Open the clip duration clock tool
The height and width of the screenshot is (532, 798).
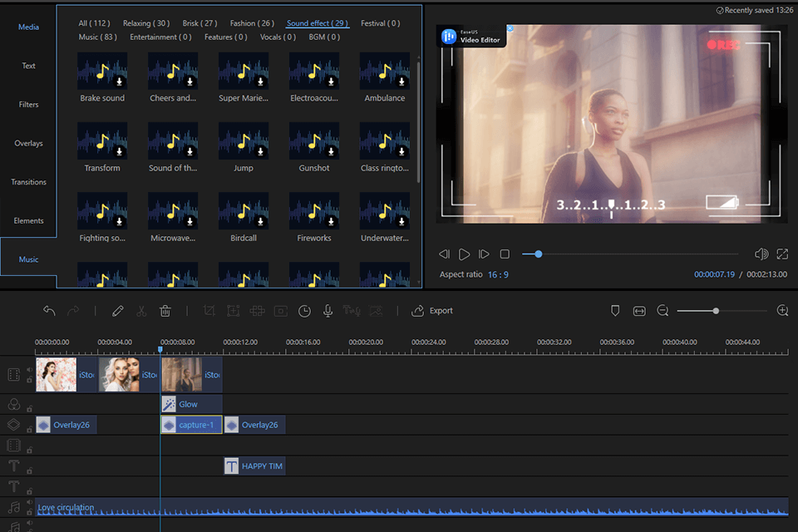click(305, 310)
